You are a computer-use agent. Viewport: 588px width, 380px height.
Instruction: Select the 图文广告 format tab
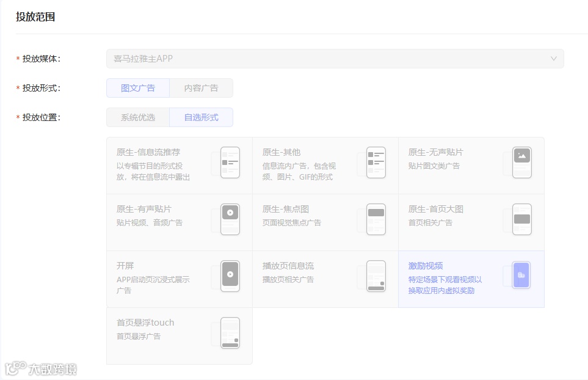[138, 88]
